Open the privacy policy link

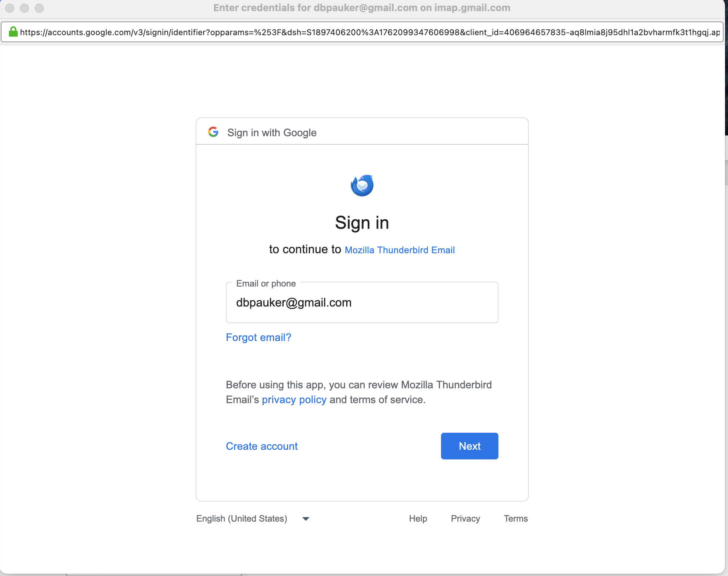pyautogui.click(x=294, y=400)
